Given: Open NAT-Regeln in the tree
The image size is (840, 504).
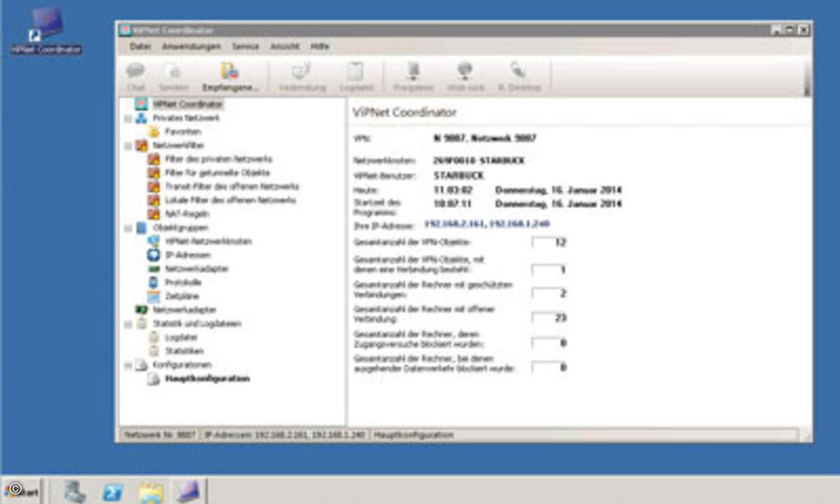Looking at the screenshot, I should click(x=188, y=214).
